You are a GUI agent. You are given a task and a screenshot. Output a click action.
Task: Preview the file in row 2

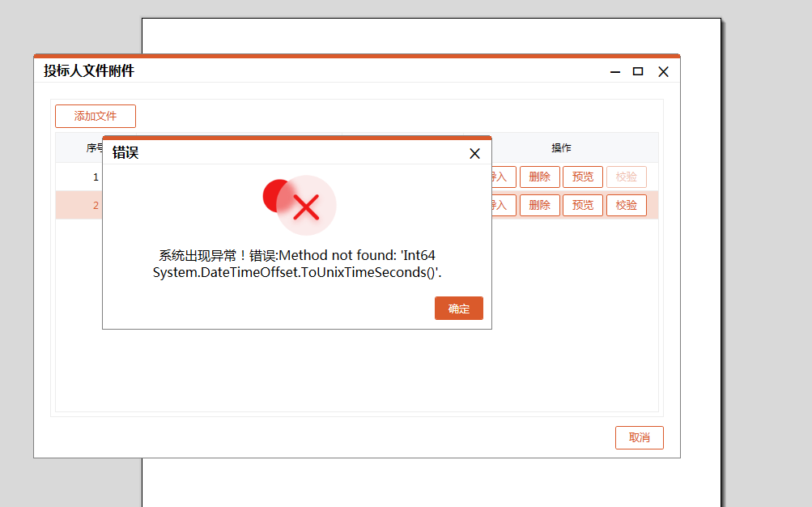[x=583, y=205]
